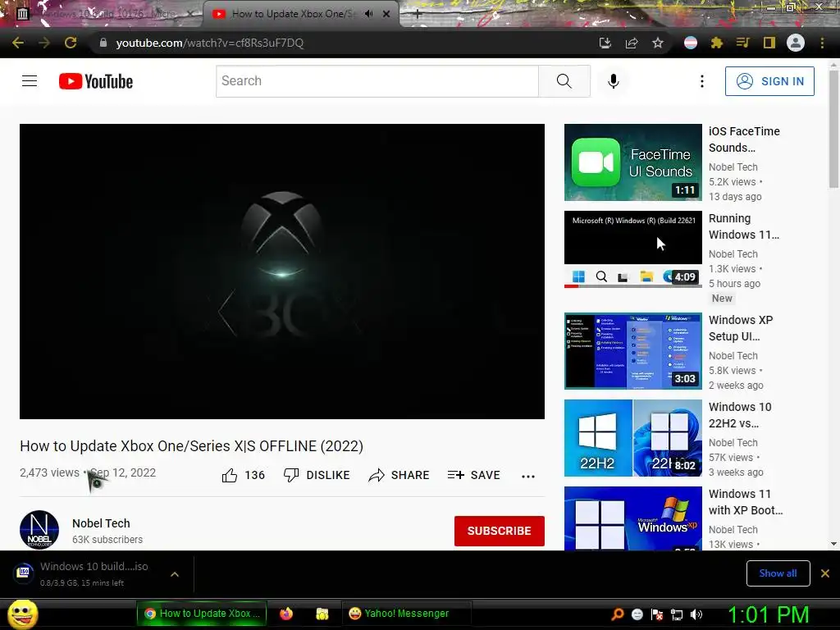Open Nobel Tech channel avatar

(x=39, y=530)
